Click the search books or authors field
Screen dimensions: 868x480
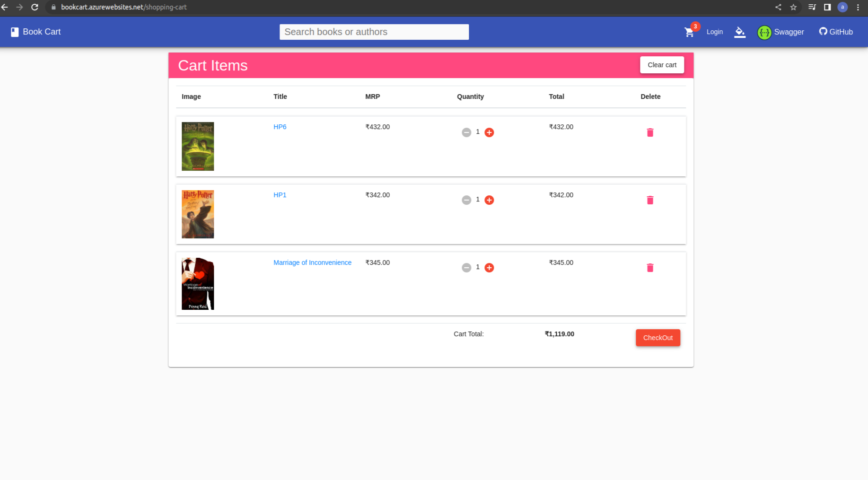point(374,32)
